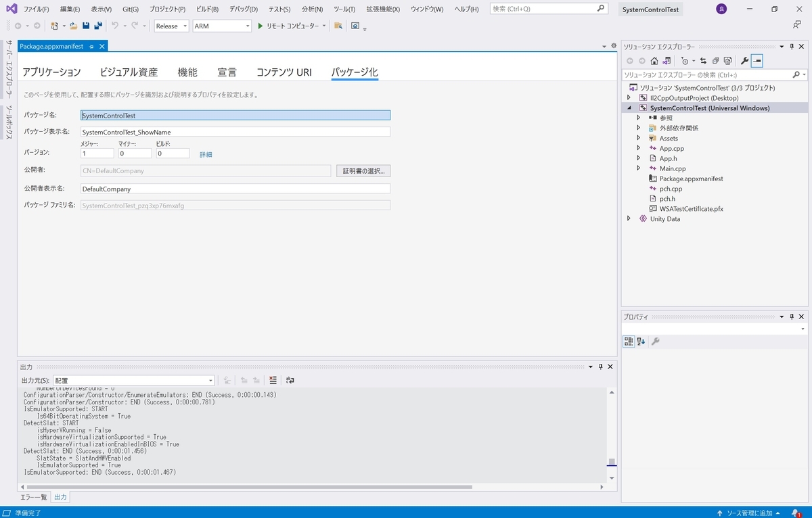Click categorized view icon in Properties panel
812x518 pixels.
coord(629,342)
